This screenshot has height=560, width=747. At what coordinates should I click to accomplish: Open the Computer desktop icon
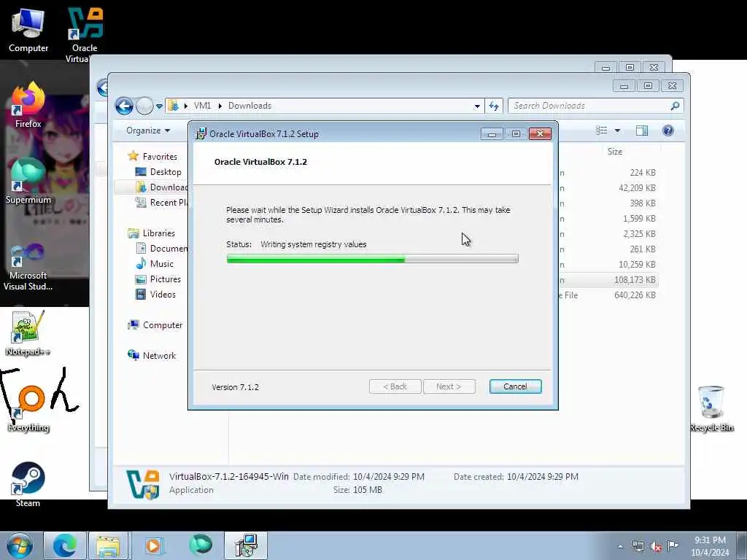(28, 29)
